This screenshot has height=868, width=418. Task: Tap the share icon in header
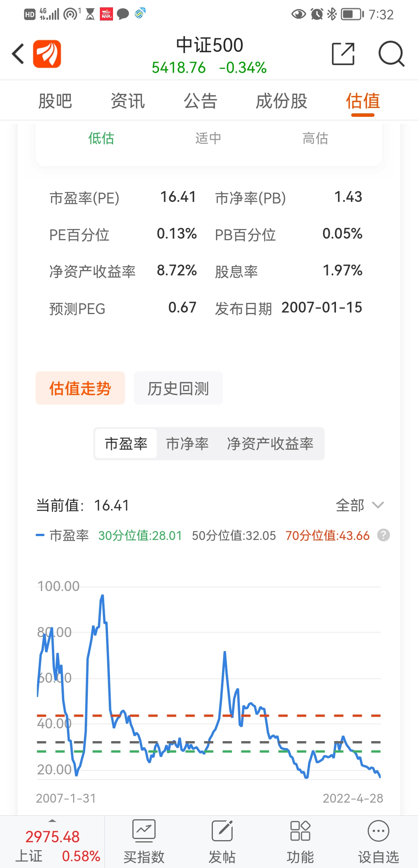tap(343, 54)
